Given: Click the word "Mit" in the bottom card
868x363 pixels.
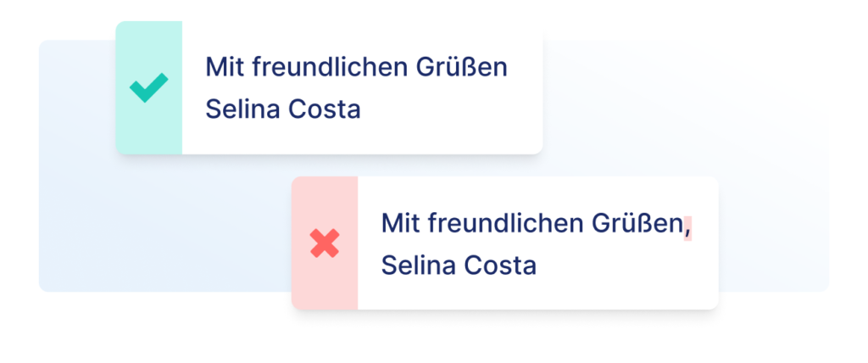Looking at the screenshot, I should point(400,224).
